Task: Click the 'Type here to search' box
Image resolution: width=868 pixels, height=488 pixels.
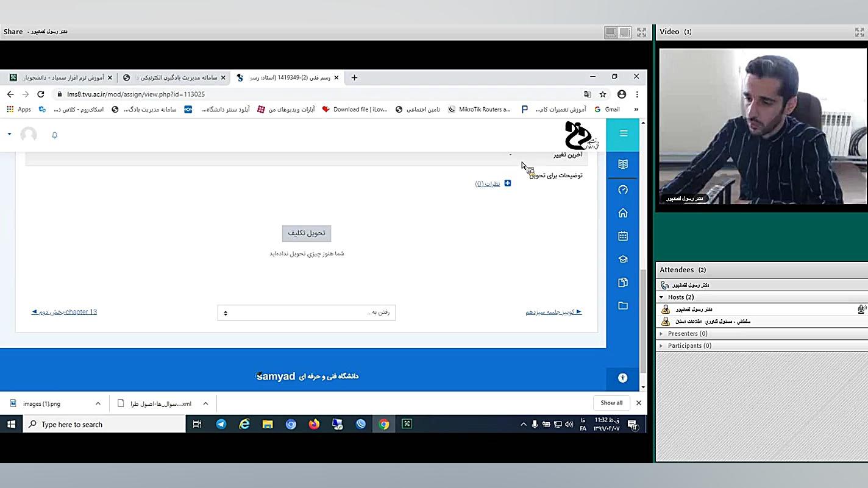Action: coord(104,425)
